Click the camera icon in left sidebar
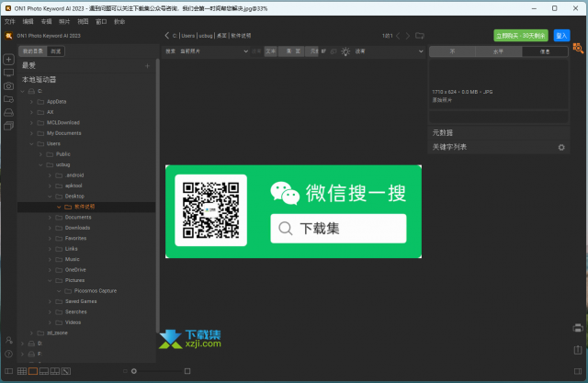Screen dimensions: 588x383 tap(8, 85)
